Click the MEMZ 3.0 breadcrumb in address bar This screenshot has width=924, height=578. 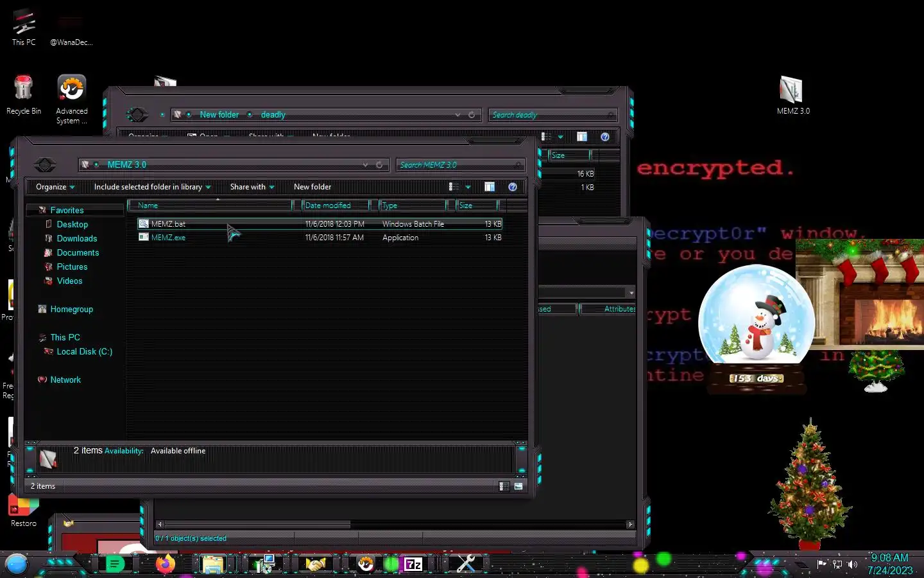(127, 165)
